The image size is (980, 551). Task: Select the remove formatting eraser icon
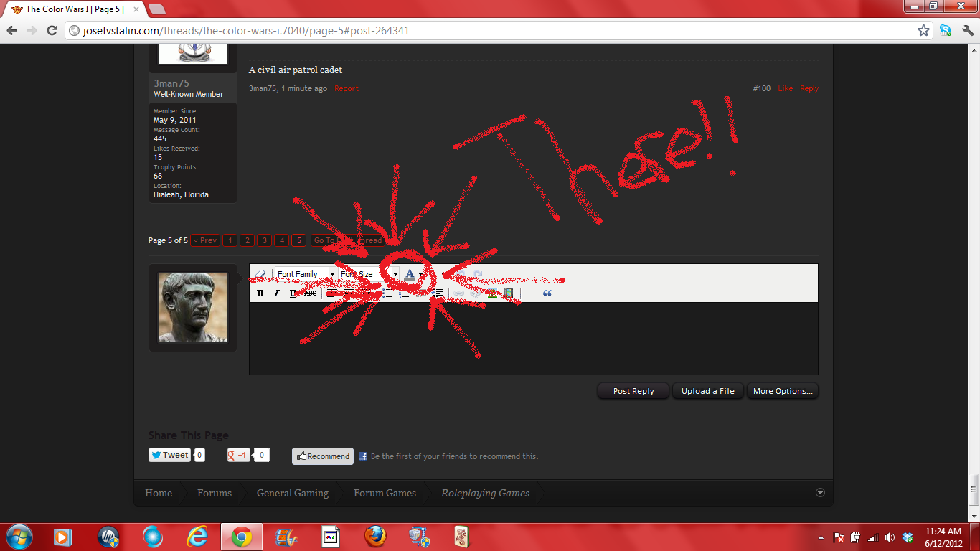tap(260, 273)
